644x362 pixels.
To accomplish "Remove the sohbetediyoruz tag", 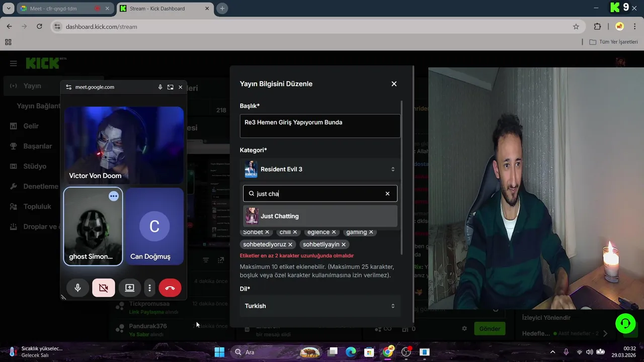I will [x=290, y=244].
